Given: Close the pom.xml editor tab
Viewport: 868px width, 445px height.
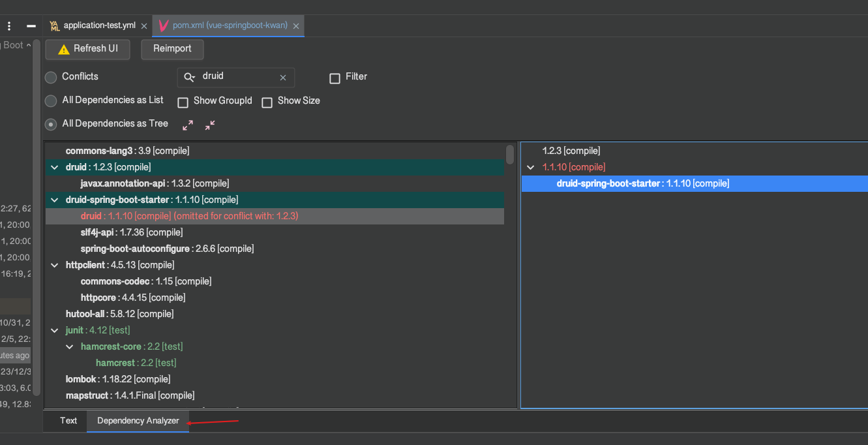Looking at the screenshot, I should pos(296,26).
